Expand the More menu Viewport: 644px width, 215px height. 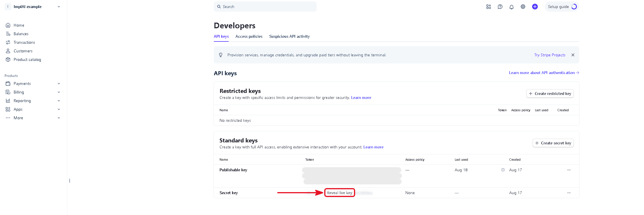pyautogui.click(x=33, y=118)
